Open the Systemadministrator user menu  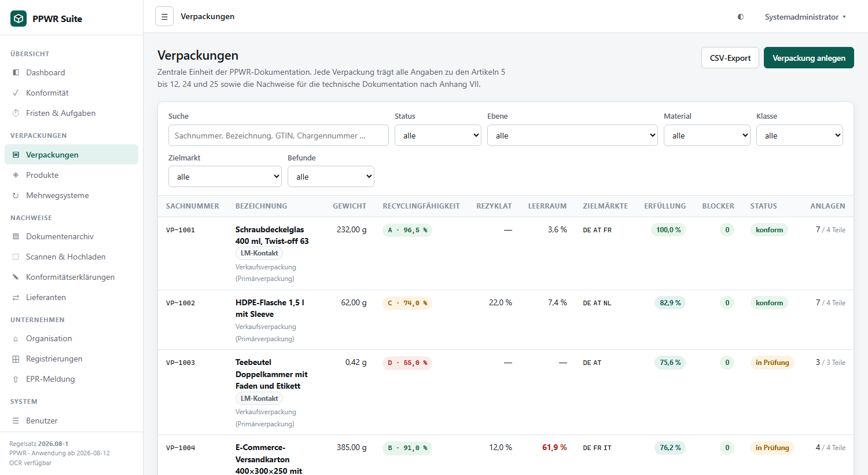coord(806,17)
